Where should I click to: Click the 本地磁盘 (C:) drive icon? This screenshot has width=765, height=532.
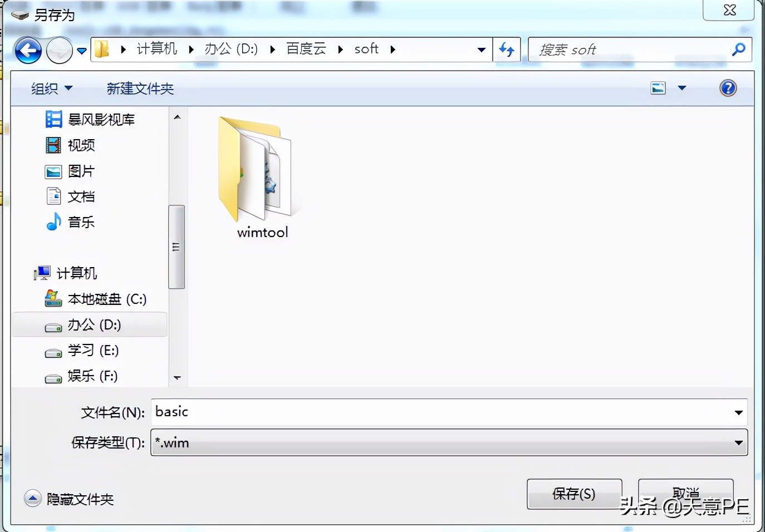[52, 299]
